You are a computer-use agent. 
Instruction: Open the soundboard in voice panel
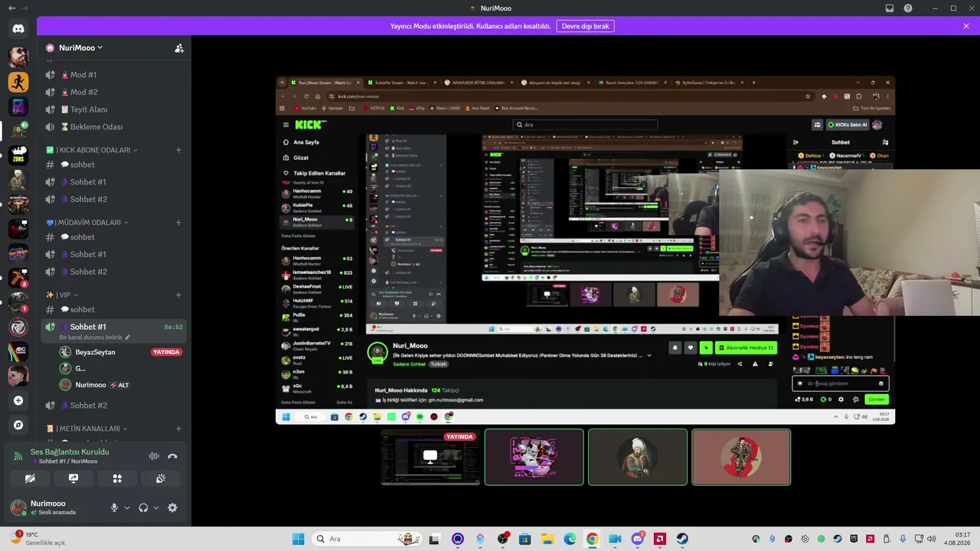tap(161, 478)
